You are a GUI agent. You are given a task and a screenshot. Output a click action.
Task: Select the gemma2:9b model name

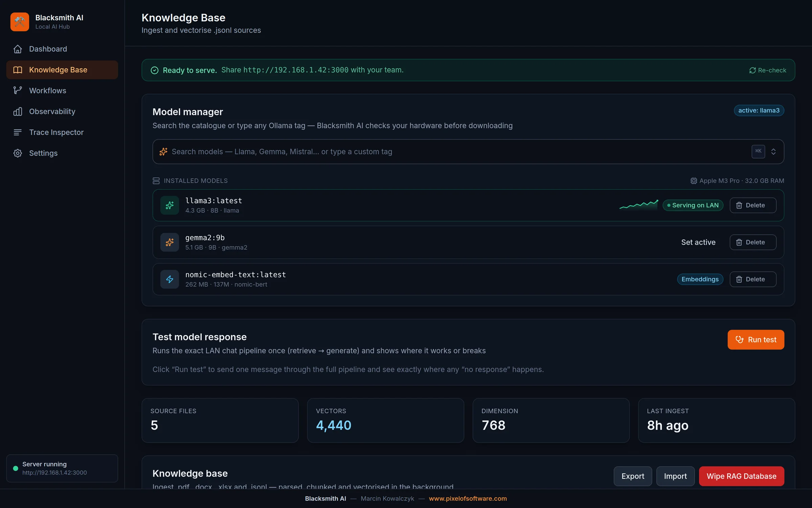click(205, 237)
